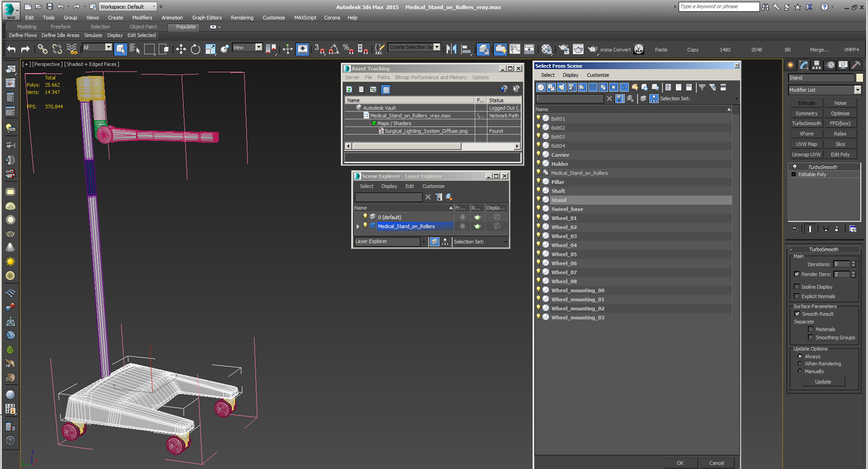Open the Workspace Default dropdown
Image resolution: width=868 pixels, height=469 pixels.
point(128,6)
